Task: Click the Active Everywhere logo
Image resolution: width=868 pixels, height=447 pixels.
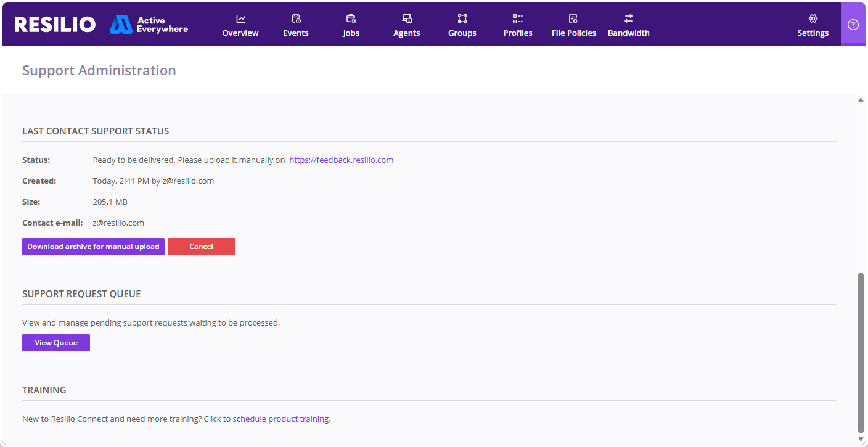Action: click(149, 24)
